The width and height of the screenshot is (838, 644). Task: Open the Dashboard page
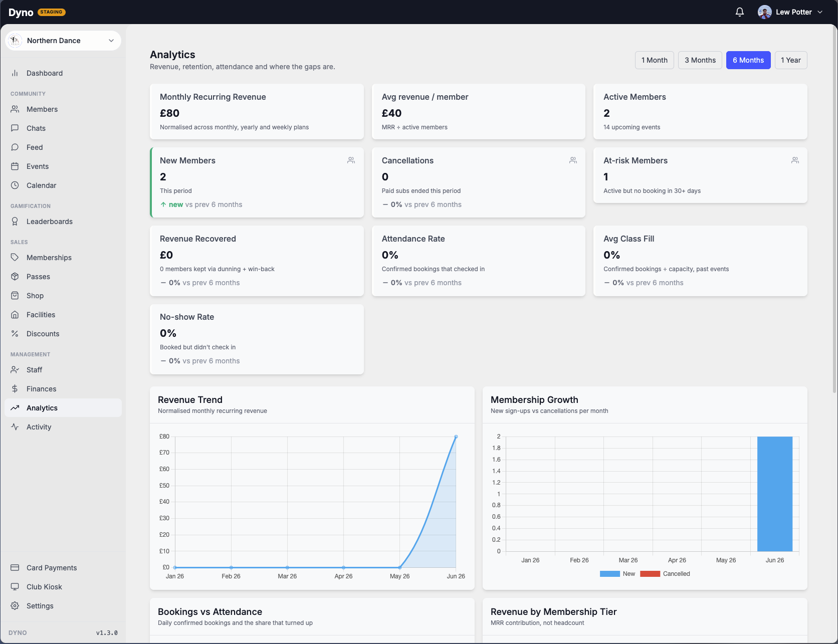tap(63, 73)
